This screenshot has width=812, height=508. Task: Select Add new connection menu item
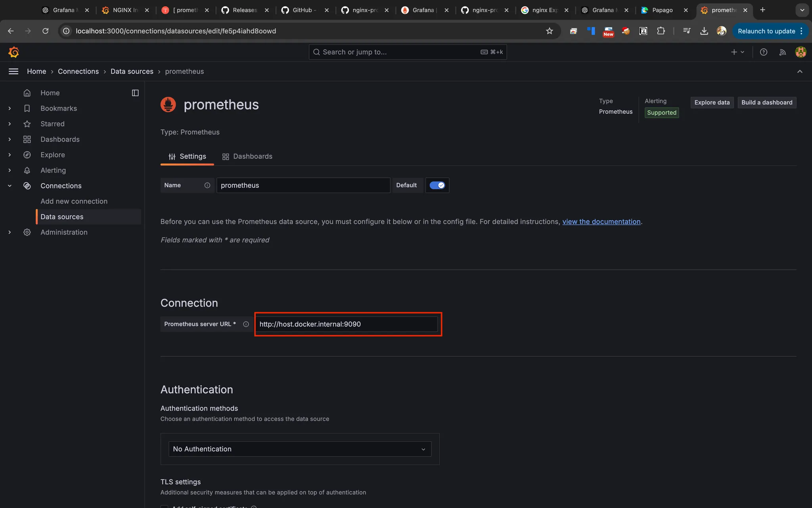(74, 201)
